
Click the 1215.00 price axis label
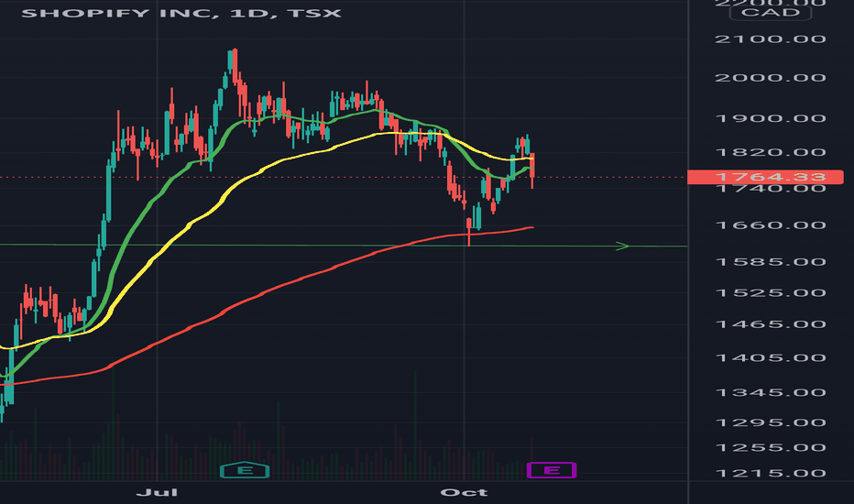point(770,473)
